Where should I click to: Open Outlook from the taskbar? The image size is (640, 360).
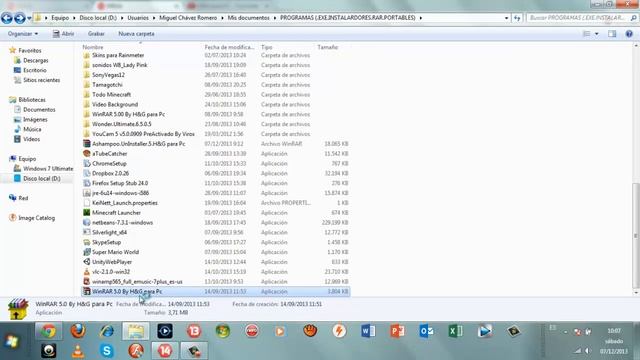(426, 331)
